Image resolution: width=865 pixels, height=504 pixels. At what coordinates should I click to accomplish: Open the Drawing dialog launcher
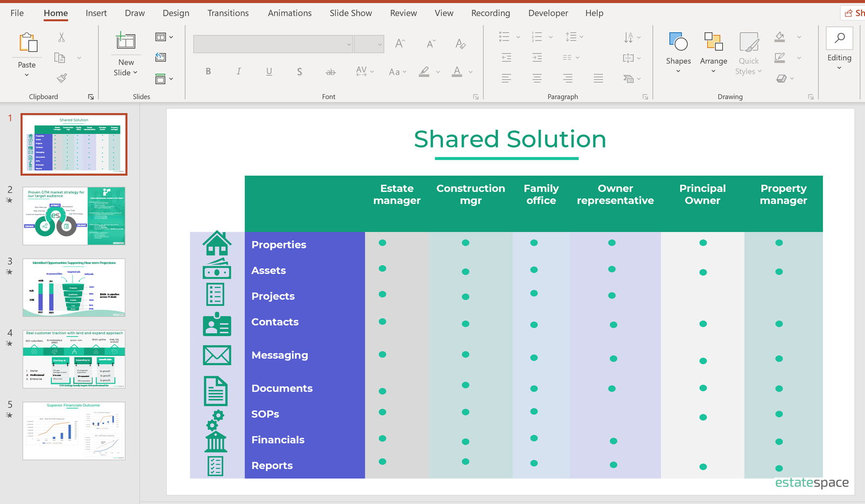tap(811, 97)
